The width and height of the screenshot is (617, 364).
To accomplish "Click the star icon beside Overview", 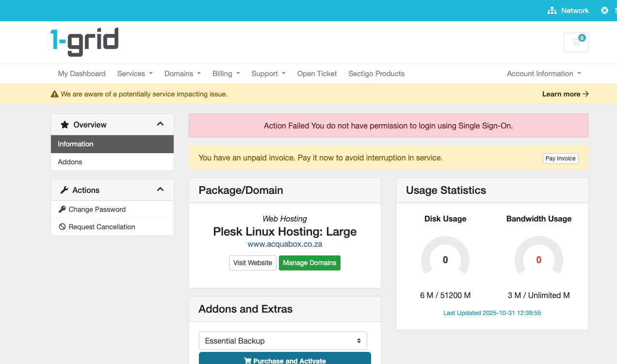I will [x=65, y=125].
